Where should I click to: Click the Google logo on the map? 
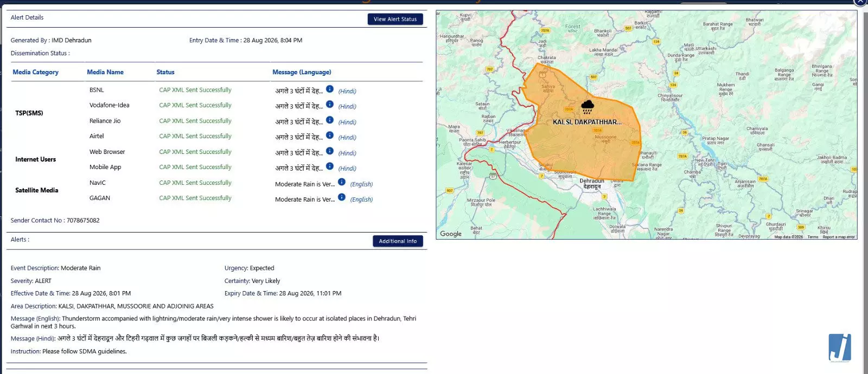coord(451,234)
